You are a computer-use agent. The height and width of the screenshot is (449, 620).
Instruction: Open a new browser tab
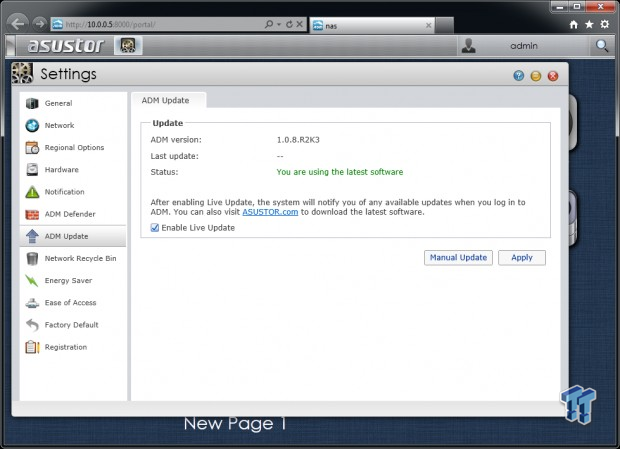[x=444, y=25]
